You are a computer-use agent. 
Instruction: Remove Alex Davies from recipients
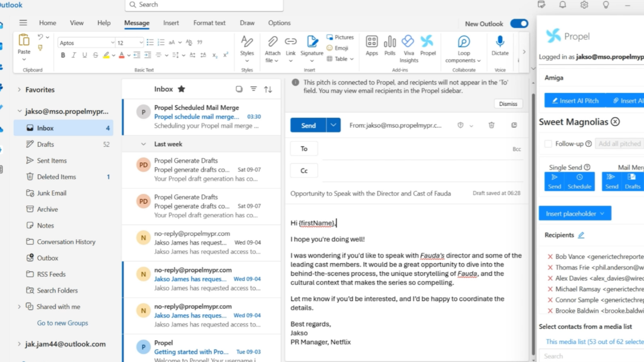pos(550,278)
